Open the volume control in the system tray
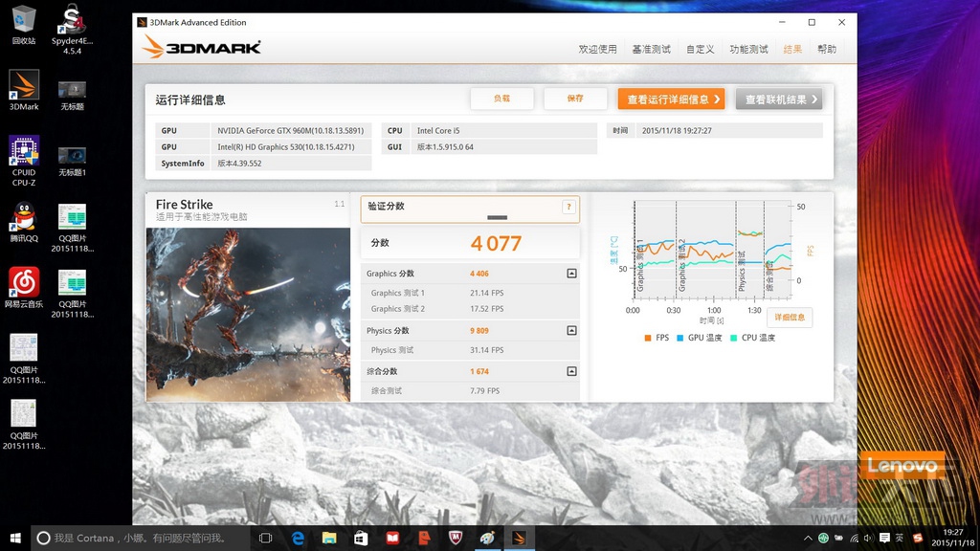 pos(868,538)
